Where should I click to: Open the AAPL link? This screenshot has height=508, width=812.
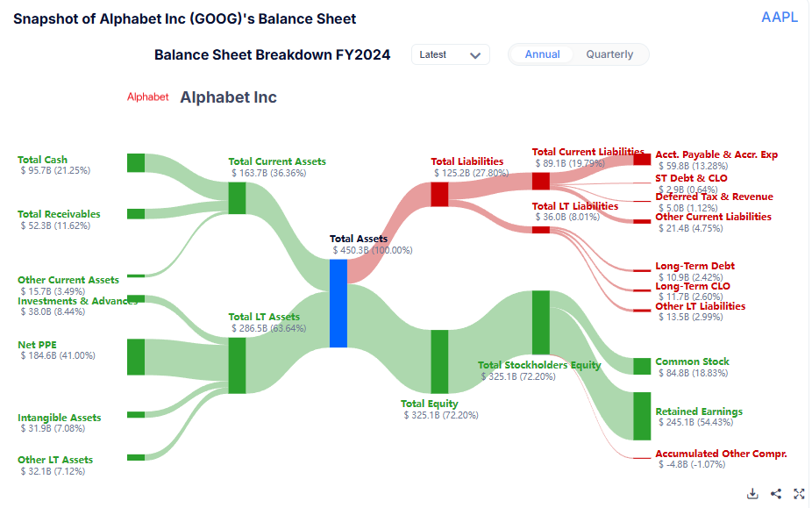(x=780, y=17)
